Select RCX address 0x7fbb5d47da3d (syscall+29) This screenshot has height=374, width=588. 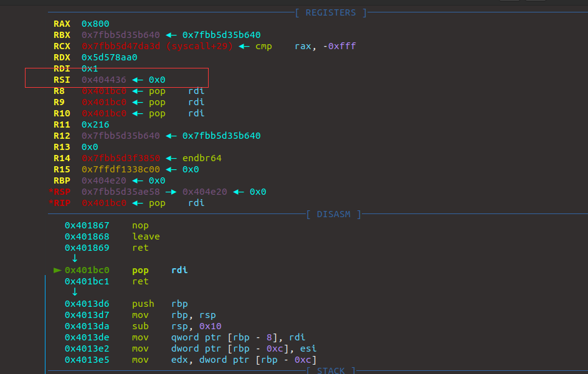(x=157, y=46)
